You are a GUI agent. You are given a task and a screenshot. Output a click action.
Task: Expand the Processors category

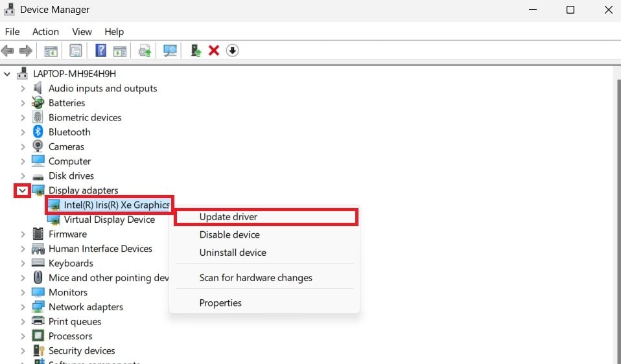tap(23, 336)
